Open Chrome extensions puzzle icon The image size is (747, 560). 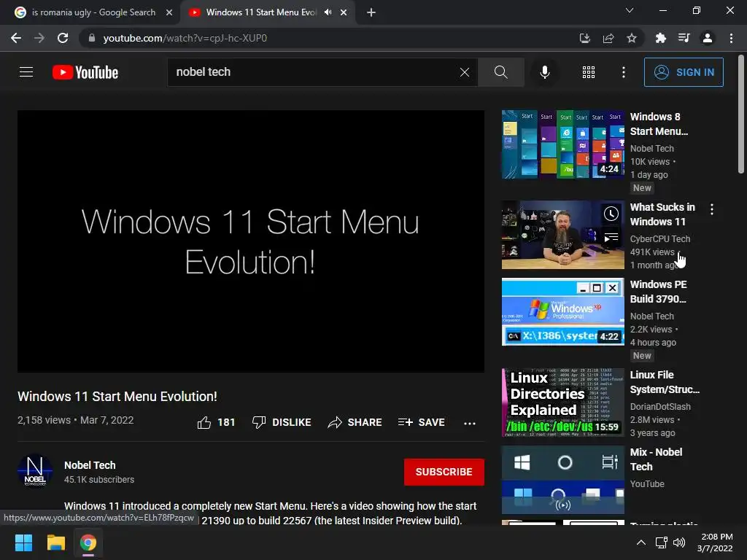pyautogui.click(x=660, y=38)
